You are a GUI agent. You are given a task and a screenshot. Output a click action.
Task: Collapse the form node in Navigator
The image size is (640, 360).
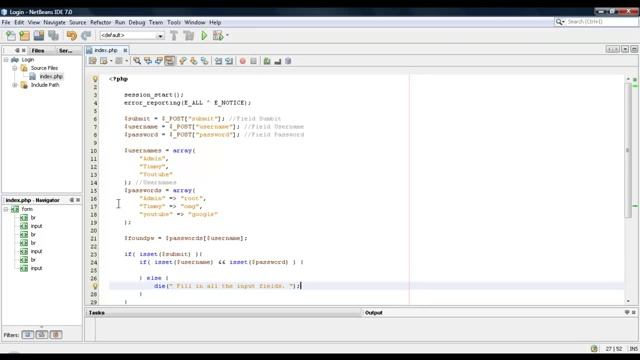[x=6, y=209]
